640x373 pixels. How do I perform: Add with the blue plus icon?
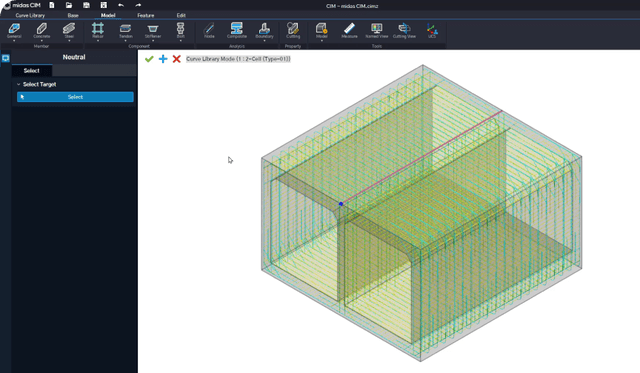163,59
